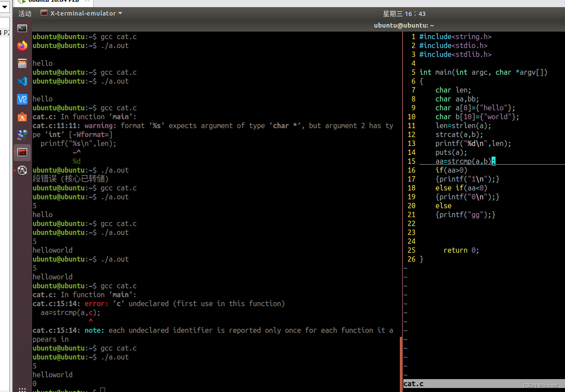This screenshot has width=565, height=392.
Task: Click the ubuntu@ubuntu: ~ window title
Action: [x=404, y=25]
